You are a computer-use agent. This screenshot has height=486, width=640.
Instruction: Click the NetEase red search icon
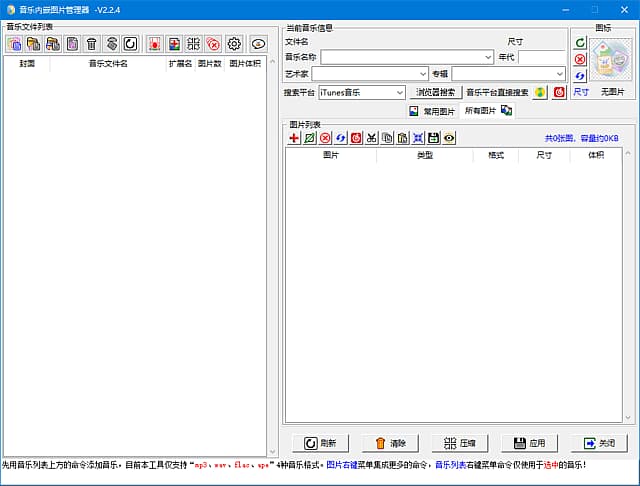[x=559, y=92]
